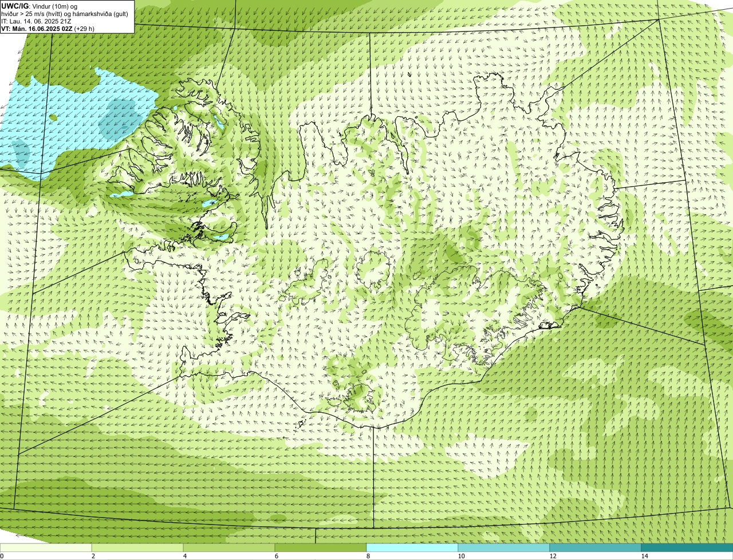
Task: Click the 'IT: Lau. 14. 06. 2025 21Z' line
Action: [x=36, y=21]
